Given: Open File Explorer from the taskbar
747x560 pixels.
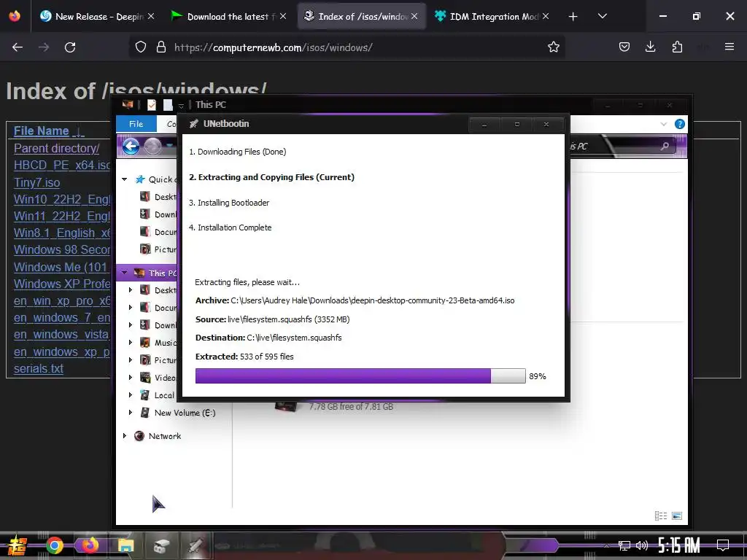Looking at the screenshot, I should 125,545.
